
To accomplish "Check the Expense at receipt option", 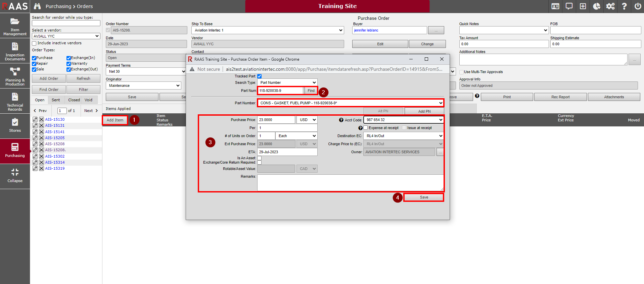I will 366,128.
